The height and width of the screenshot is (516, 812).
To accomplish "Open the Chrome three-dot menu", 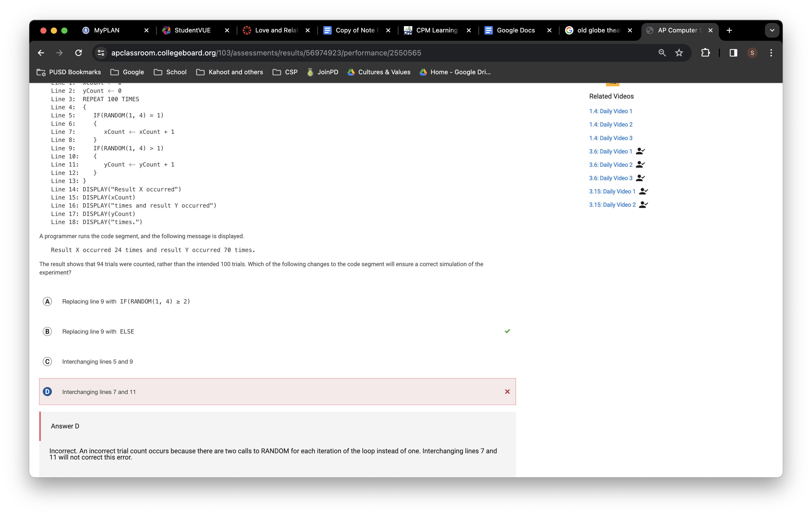I will pyautogui.click(x=771, y=53).
